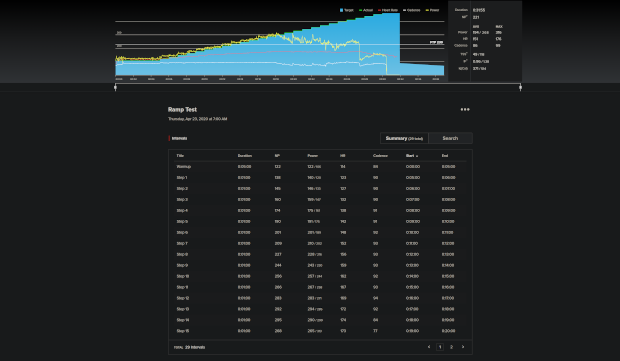Select the Step 6 interval row
The height and width of the screenshot is (361, 620).
(320, 232)
